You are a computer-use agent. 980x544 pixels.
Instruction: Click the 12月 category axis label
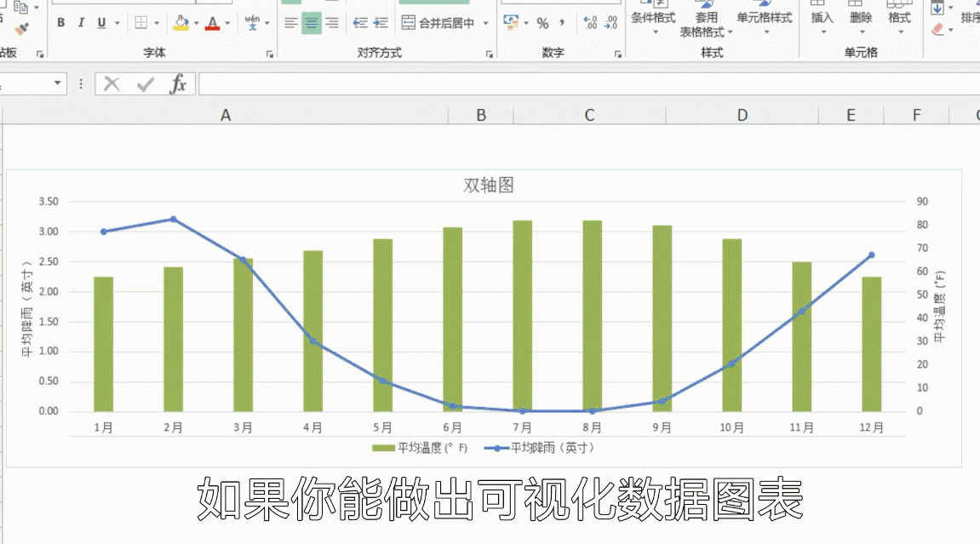[871, 428]
